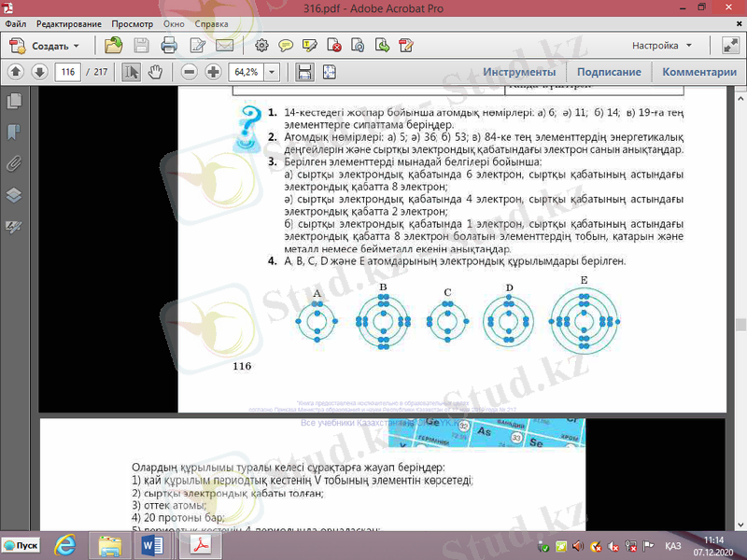Image resolution: width=747 pixels, height=560 pixels.
Task: Print the document using the printer icon
Action: click(x=169, y=45)
